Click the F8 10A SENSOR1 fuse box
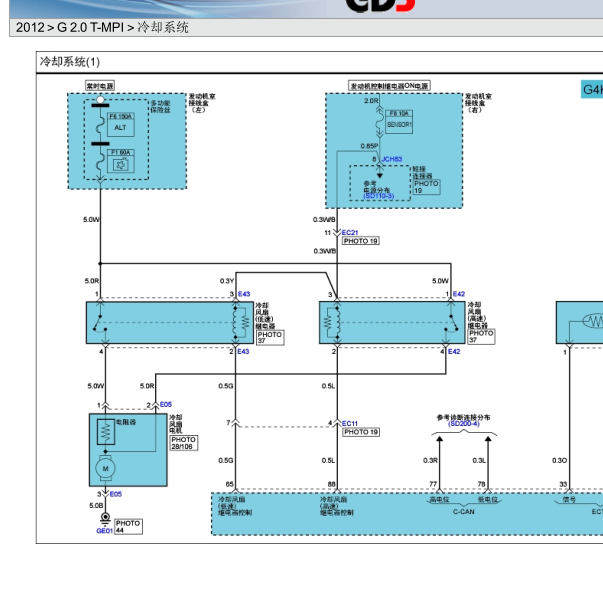603x606 pixels. coord(399,122)
